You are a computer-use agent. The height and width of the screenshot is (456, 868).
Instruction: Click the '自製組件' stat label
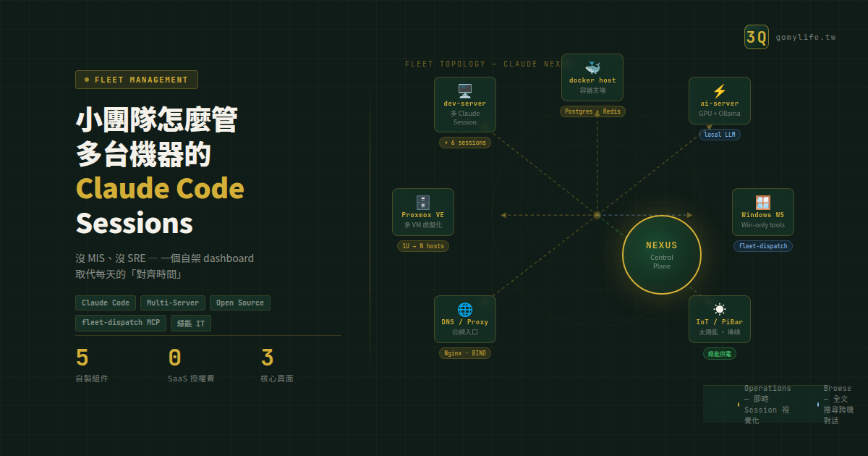pos(92,379)
